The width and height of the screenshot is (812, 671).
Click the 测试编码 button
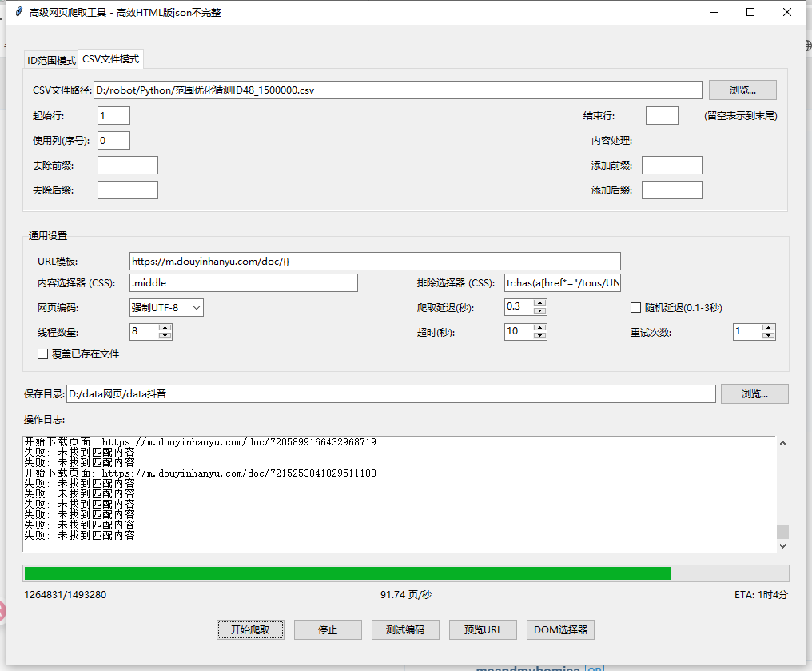click(405, 629)
